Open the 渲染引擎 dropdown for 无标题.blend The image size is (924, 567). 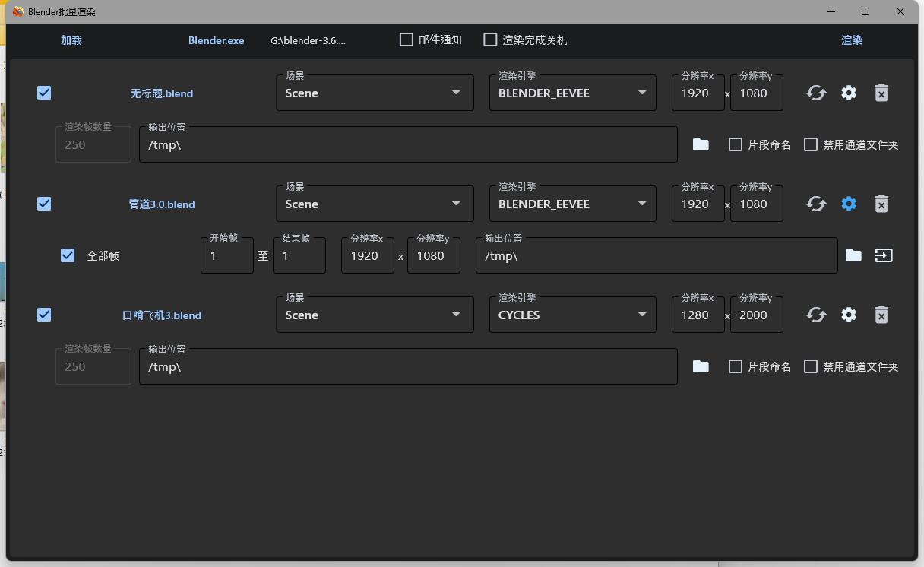click(x=573, y=93)
